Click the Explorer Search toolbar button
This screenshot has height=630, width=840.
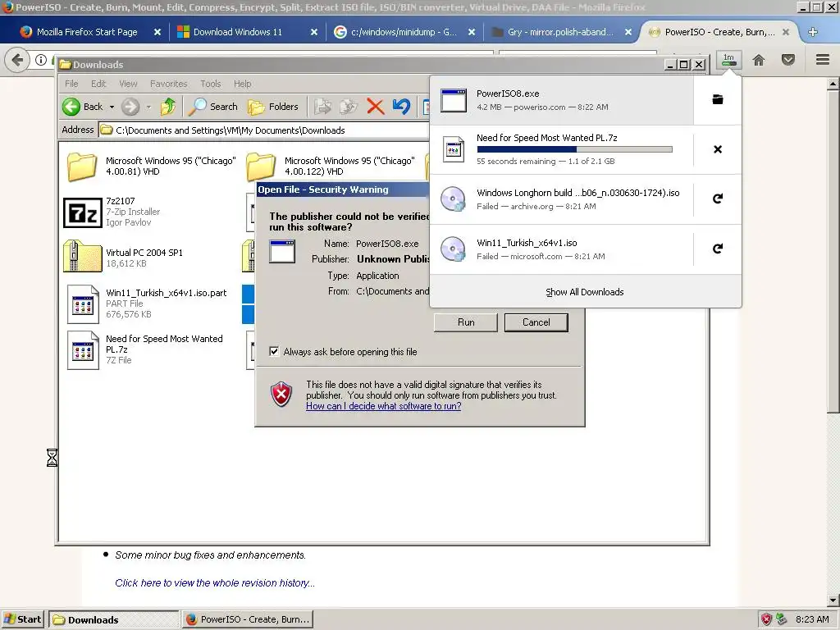pyautogui.click(x=212, y=107)
